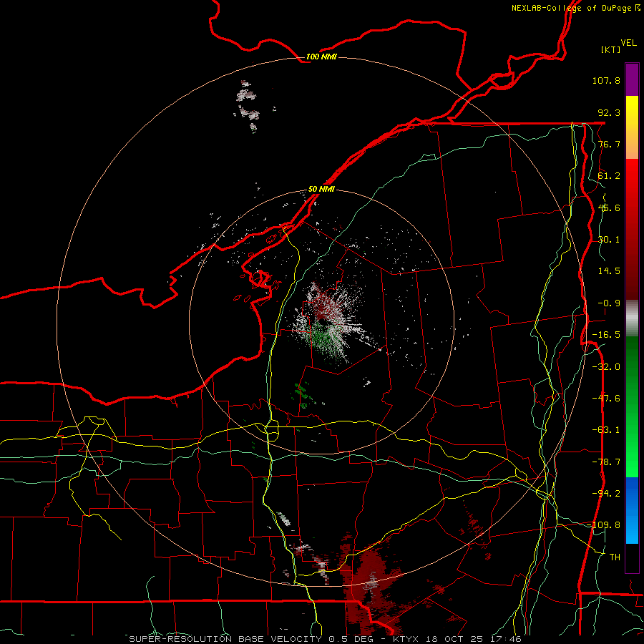Click the 50 NMI range ring label
This screenshot has width=644, height=644.
pyautogui.click(x=321, y=190)
